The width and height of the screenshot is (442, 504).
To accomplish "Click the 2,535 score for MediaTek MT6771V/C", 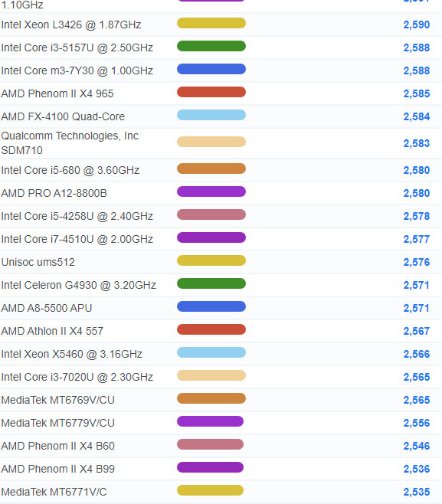I will (417, 492).
